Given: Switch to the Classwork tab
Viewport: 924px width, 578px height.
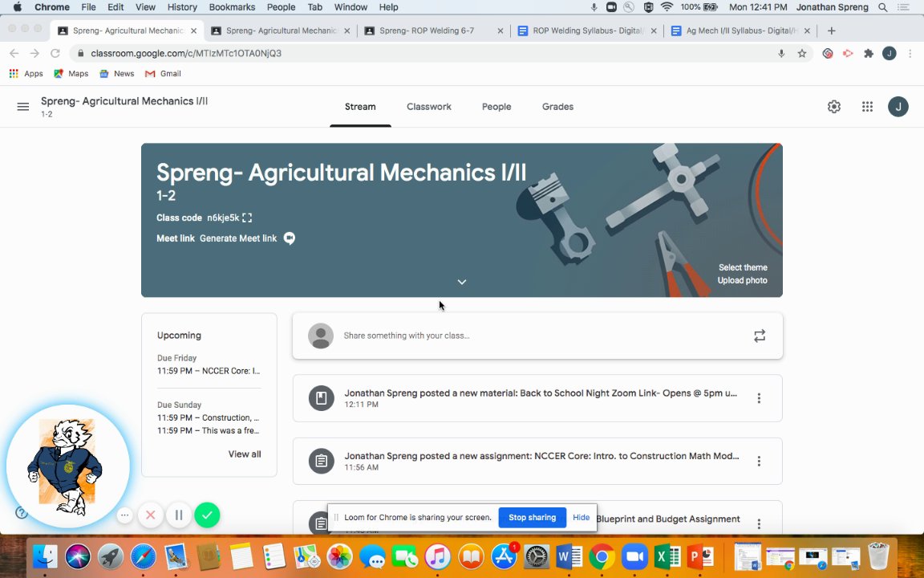Looking at the screenshot, I should point(429,107).
